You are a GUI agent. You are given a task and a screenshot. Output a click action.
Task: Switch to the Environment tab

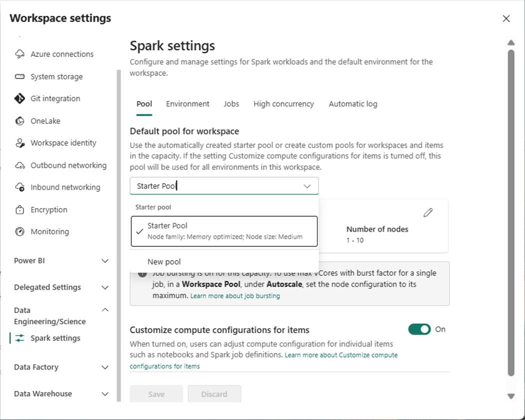pyautogui.click(x=187, y=104)
